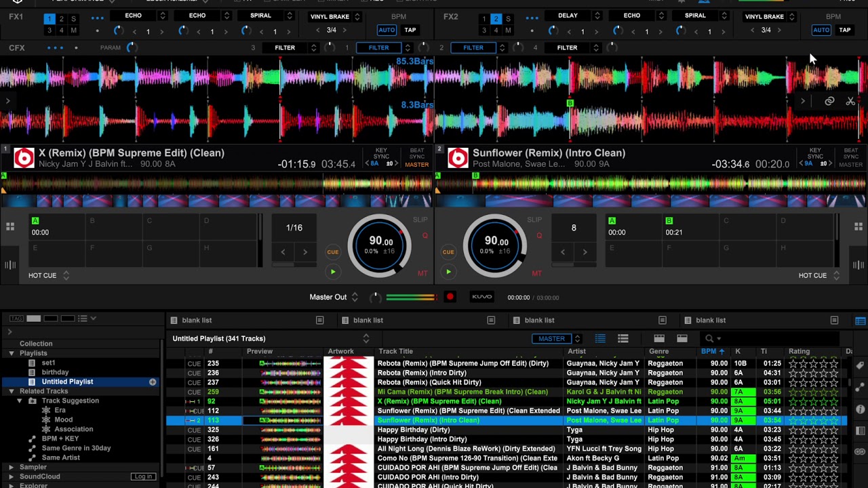
Task: Click the TAP button in FX1
Action: (x=410, y=30)
